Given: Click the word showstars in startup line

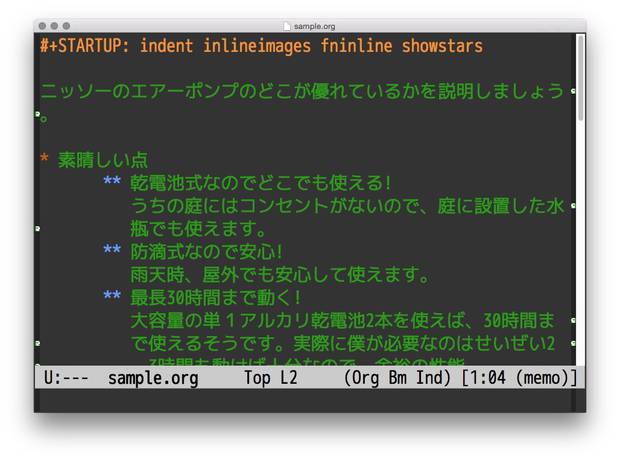Looking at the screenshot, I should [442, 46].
